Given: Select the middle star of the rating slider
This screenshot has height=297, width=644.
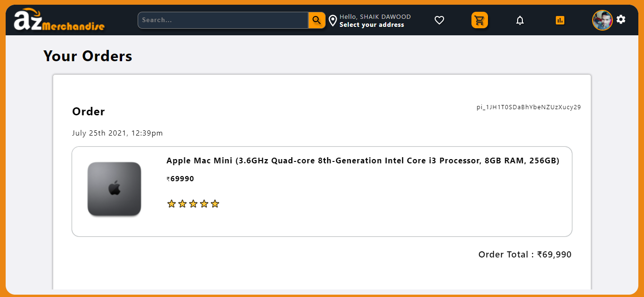Looking at the screenshot, I should click(193, 203).
